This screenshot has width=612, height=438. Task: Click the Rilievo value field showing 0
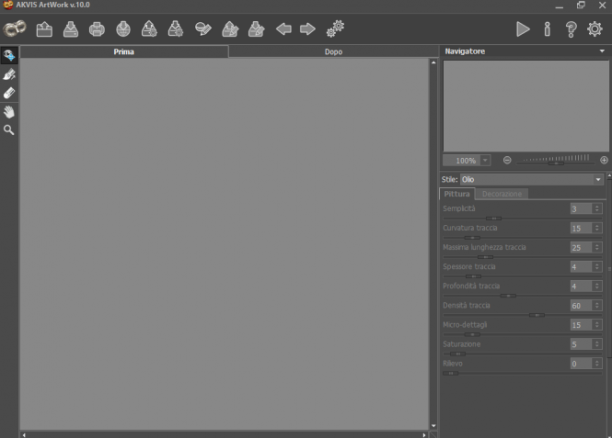pos(582,363)
